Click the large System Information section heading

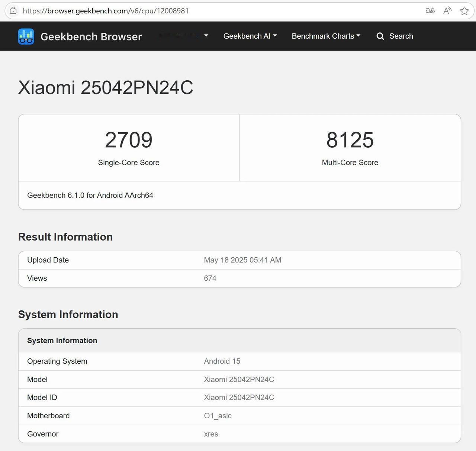(68, 315)
